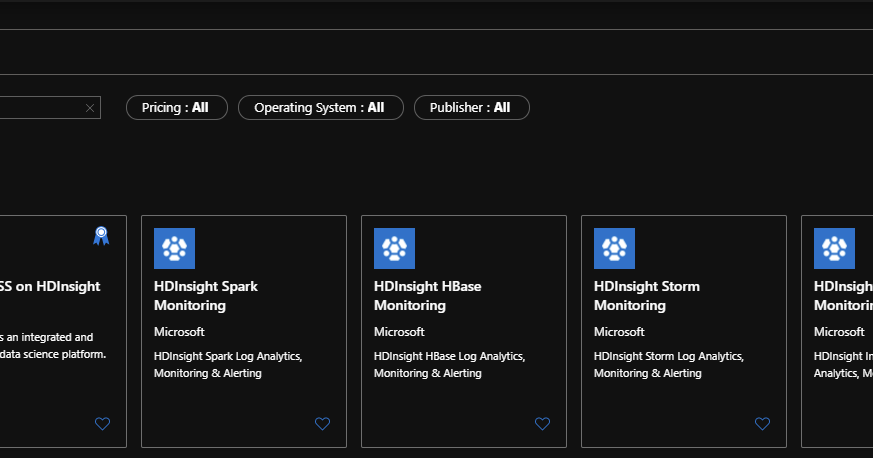The width and height of the screenshot is (873, 458).
Task: Open the Pricing filter dropdown
Action: pos(176,108)
